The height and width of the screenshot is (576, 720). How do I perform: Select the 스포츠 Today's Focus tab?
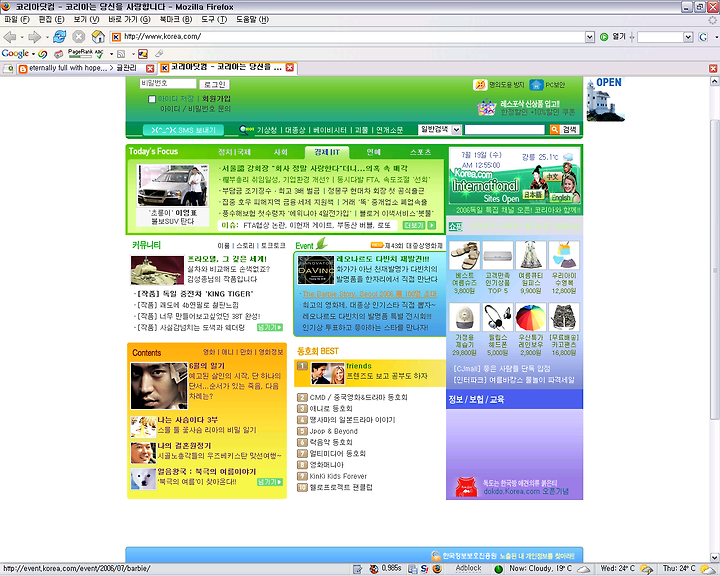pos(420,152)
